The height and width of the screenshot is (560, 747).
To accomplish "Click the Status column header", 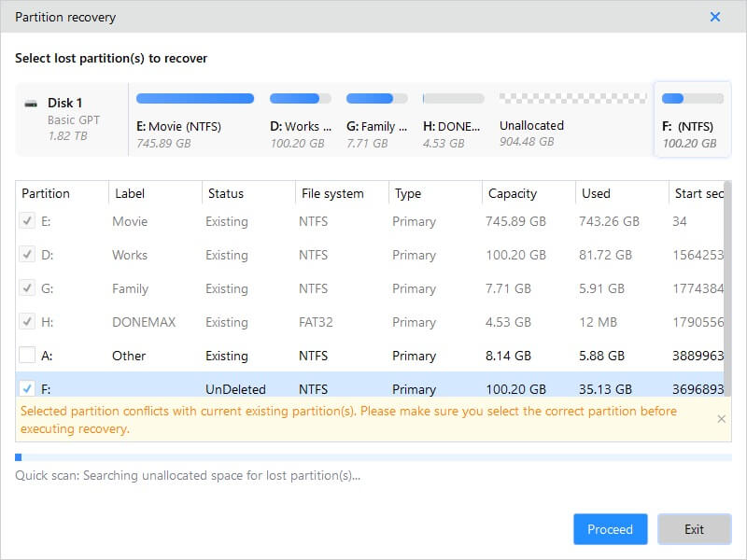I will pos(248,193).
